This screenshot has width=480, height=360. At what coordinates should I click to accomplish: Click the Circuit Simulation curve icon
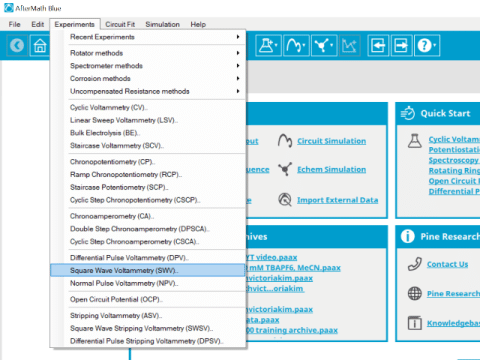(285, 141)
